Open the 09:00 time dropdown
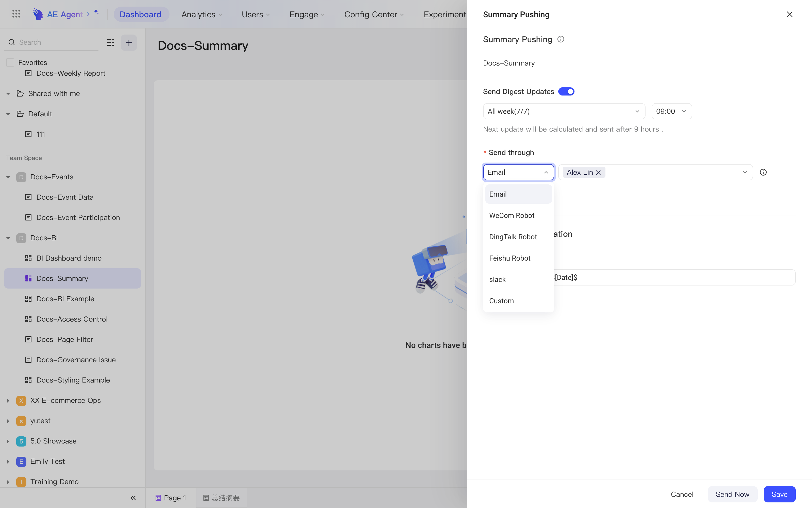812x508 pixels. tap(671, 111)
